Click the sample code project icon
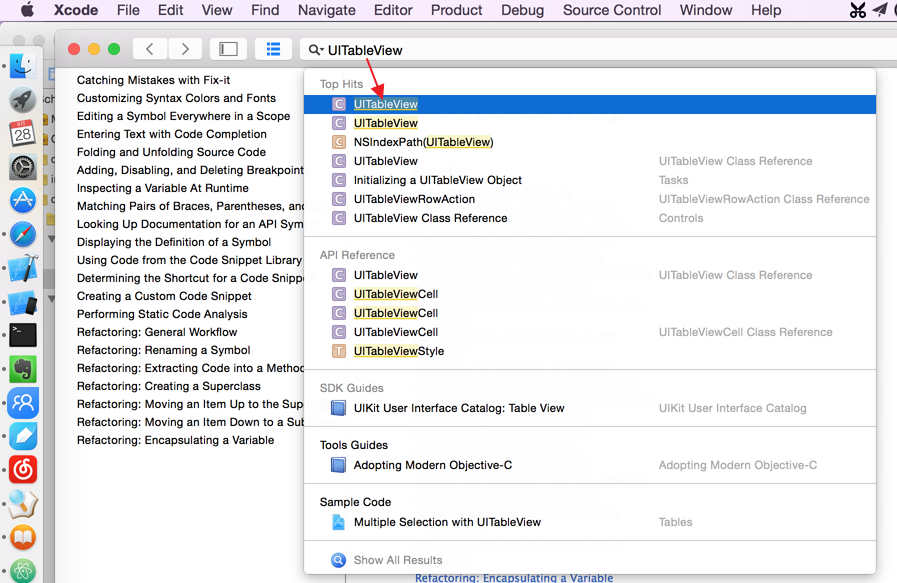The image size is (897, 583). pyautogui.click(x=339, y=522)
